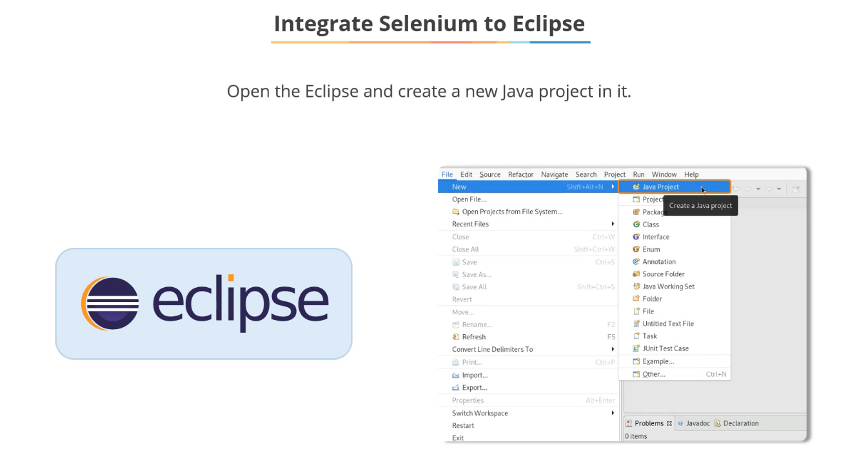This screenshot has height=473, width=868.
Task: Create an Untitled Text File
Action: click(x=675, y=323)
